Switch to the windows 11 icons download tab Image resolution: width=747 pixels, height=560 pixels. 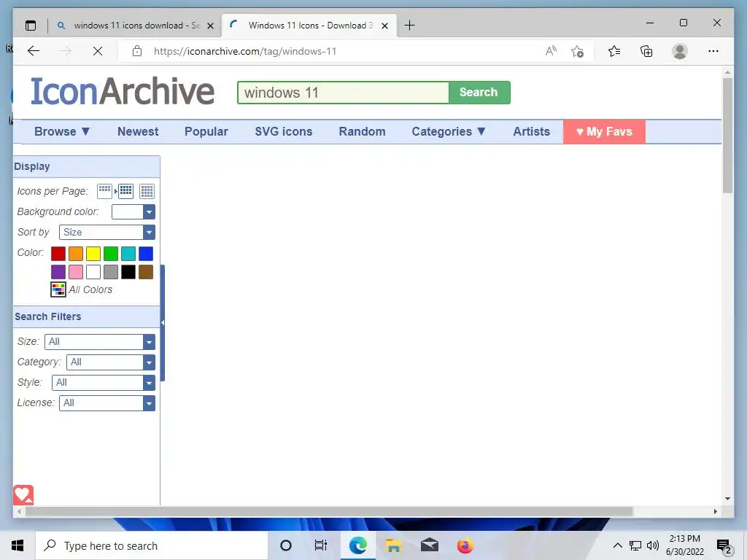(135, 26)
